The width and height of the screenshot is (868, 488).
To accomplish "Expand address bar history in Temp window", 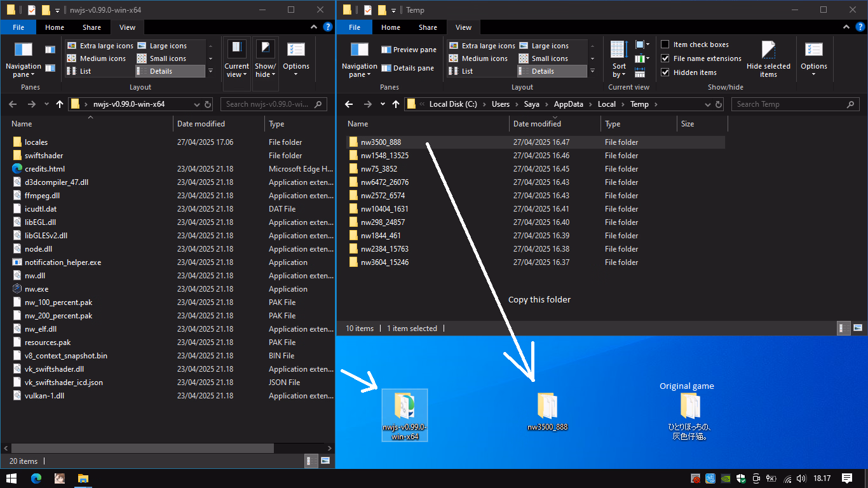I will [708, 104].
